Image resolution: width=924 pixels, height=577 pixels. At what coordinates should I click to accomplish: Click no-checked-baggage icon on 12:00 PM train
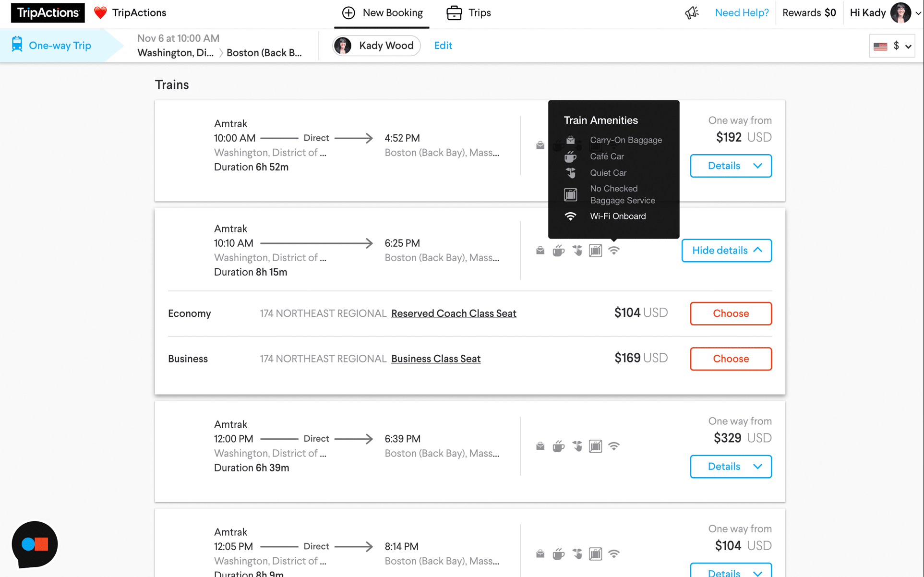pos(595,446)
